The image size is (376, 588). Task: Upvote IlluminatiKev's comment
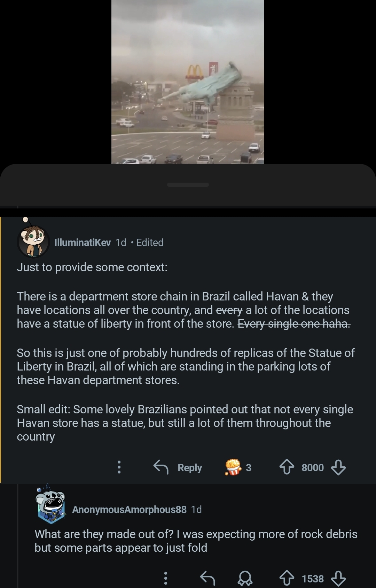[x=287, y=467]
